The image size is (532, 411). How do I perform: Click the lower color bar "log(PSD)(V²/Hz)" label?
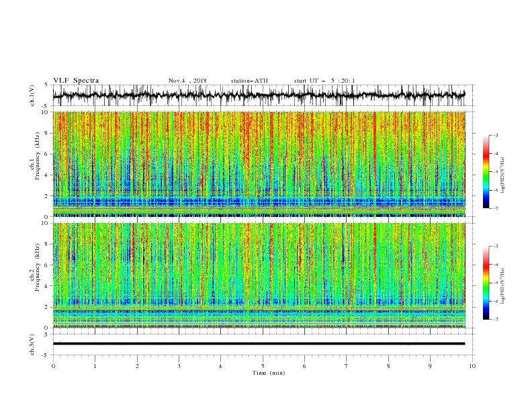point(503,285)
